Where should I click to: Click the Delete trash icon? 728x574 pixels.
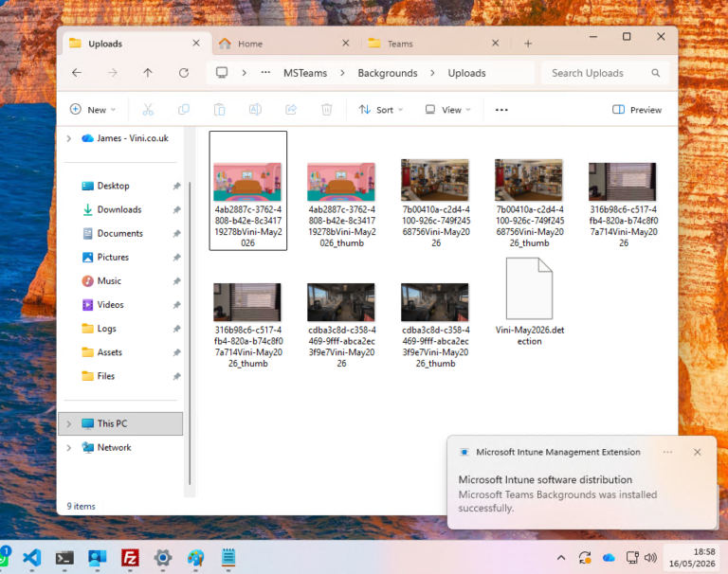327,110
